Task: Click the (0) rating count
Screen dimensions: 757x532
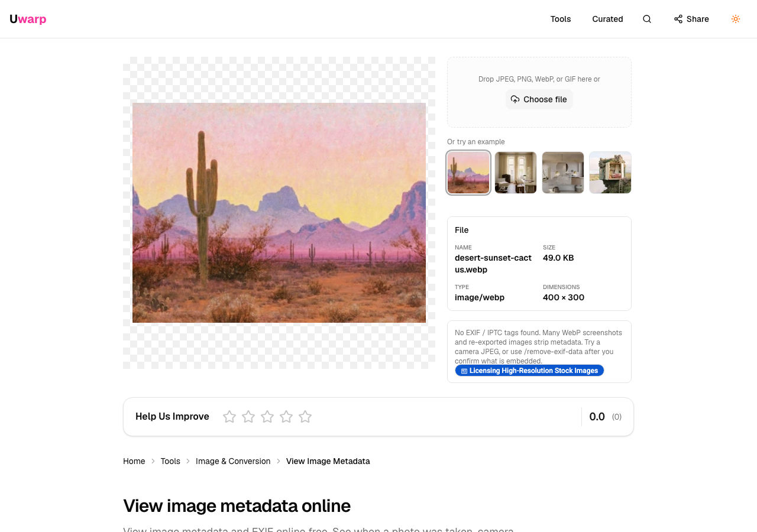Action: (617, 417)
